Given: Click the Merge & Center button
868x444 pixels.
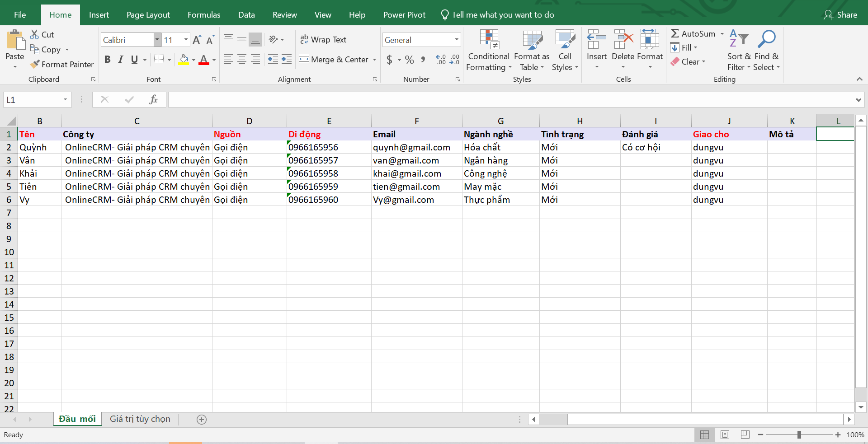Looking at the screenshot, I should [x=334, y=60].
